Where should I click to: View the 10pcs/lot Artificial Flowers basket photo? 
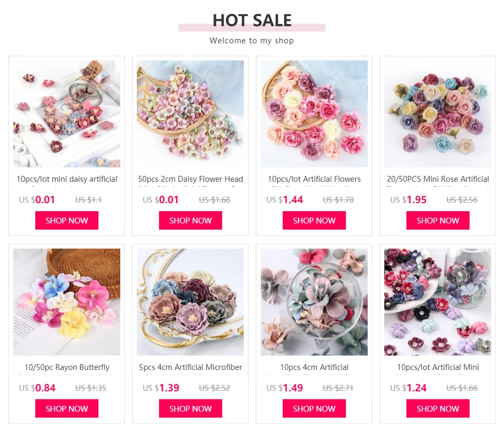click(x=314, y=114)
